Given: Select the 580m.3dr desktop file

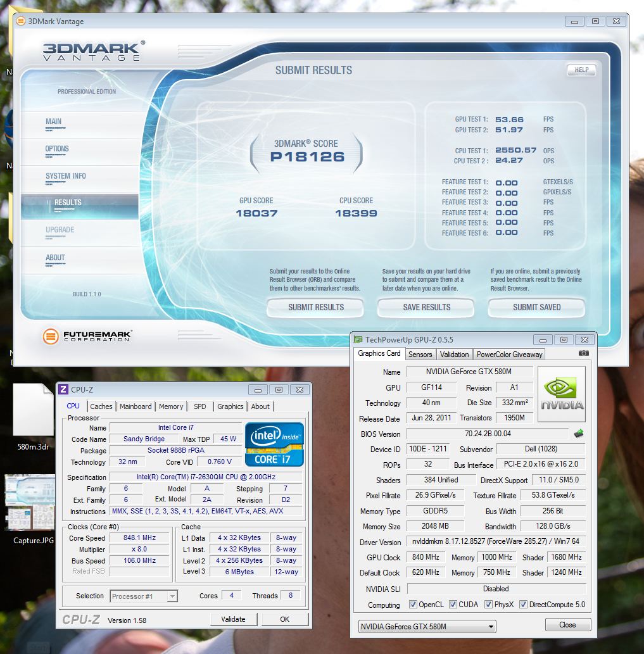Looking at the screenshot, I should pyautogui.click(x=33, y=417).
